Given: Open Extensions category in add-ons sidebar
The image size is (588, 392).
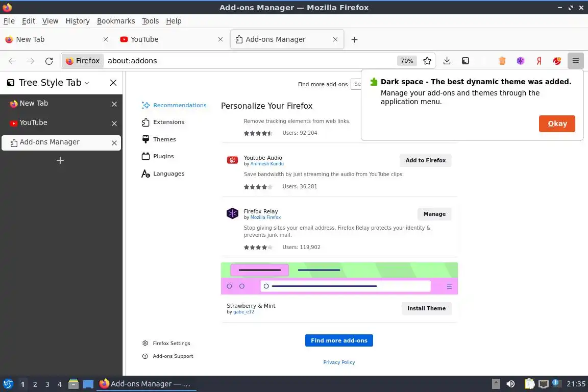Looking at the screenshot, I should click(x=163, y=122).
